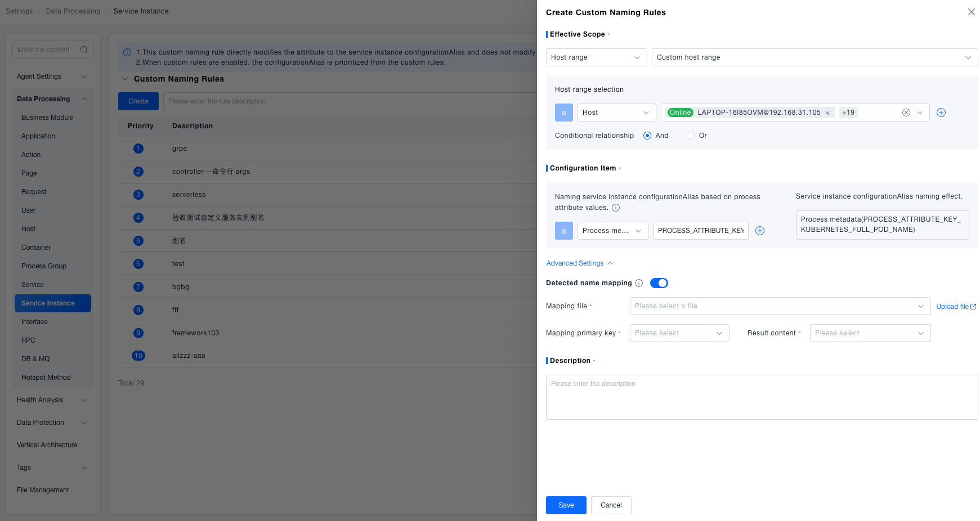
Task: Focus the Description text area
Action: click(x=762, y=397)
